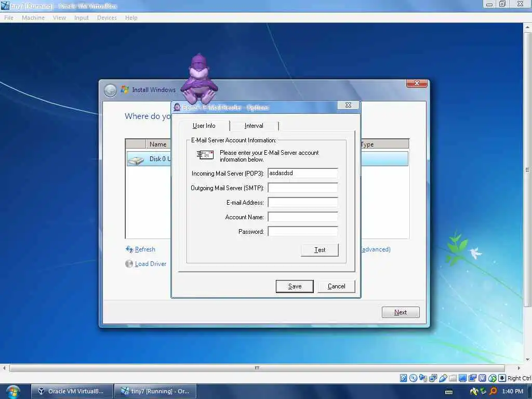
Task: Click the hard disk activity status icon
Action: tap(403, 378)
